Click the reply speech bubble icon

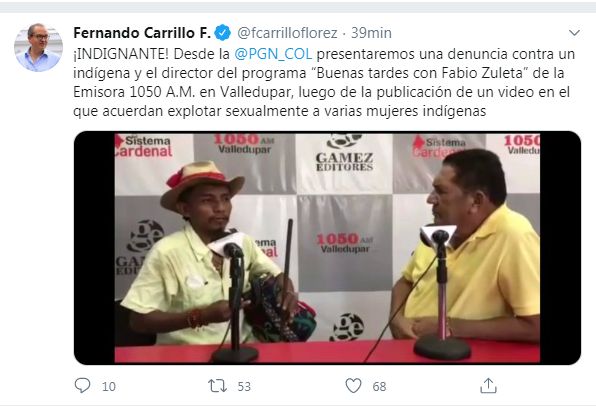[82, 386]
